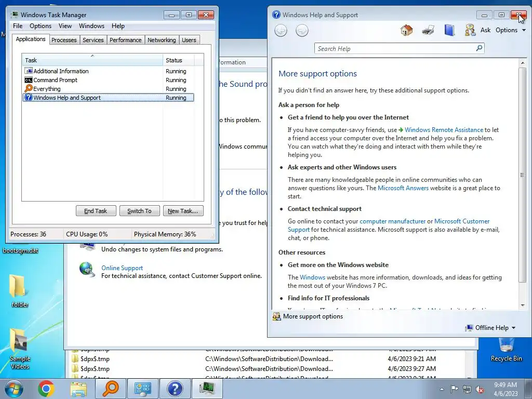Click Physical Memory: 36% status entry
The height and width of the screenshot is (399, 532).
point(165,234)
